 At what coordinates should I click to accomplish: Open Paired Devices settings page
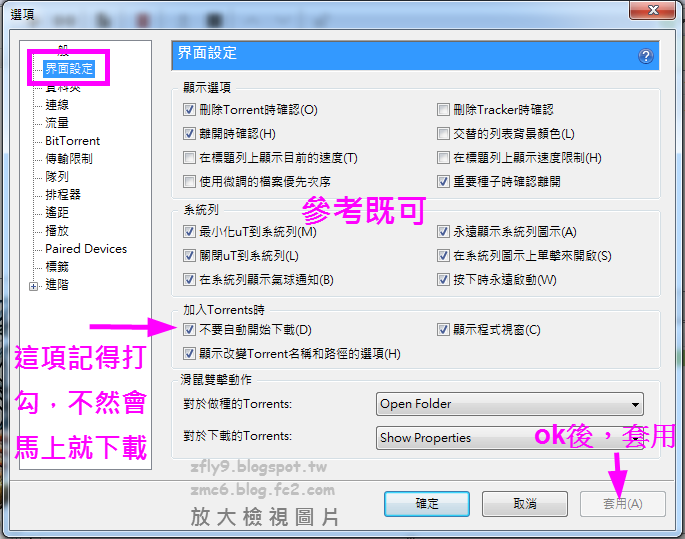tap(86, 249)
